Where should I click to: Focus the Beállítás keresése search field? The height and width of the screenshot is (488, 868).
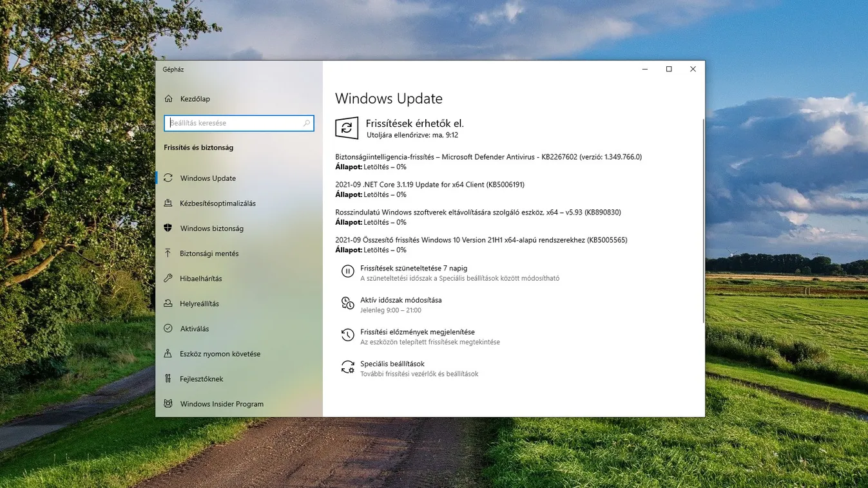pyautogui.click(x=239, y=123)
